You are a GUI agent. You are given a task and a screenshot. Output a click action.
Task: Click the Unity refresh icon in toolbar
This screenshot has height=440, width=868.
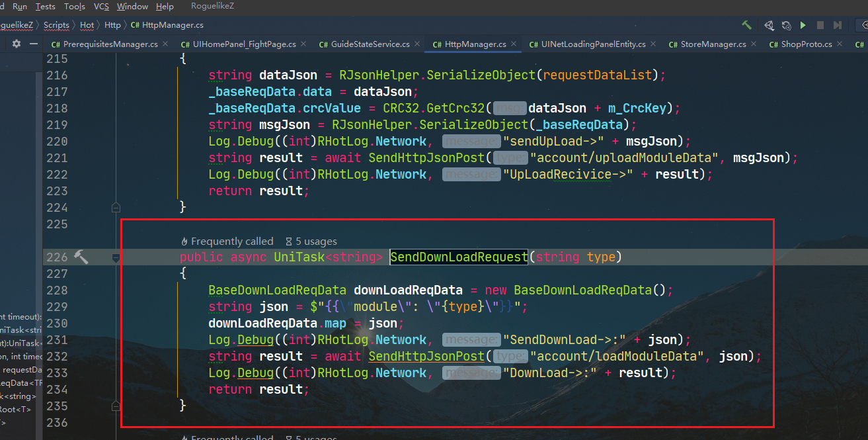786,25
